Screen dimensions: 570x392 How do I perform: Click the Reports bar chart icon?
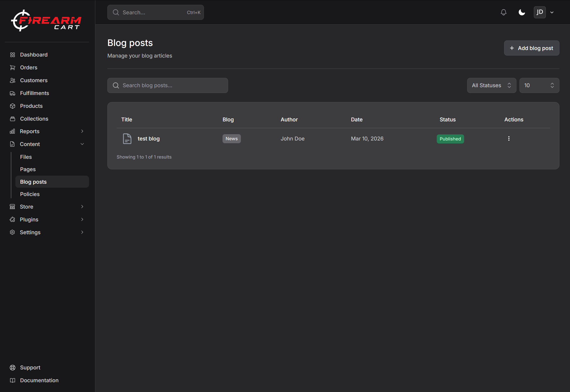(13, 131)
